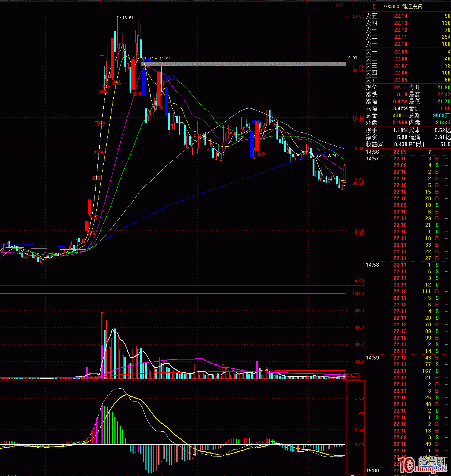The image size is (451, 476).
Task: Click the 4.58 price axis label
Action: click(x=359, y=281)
